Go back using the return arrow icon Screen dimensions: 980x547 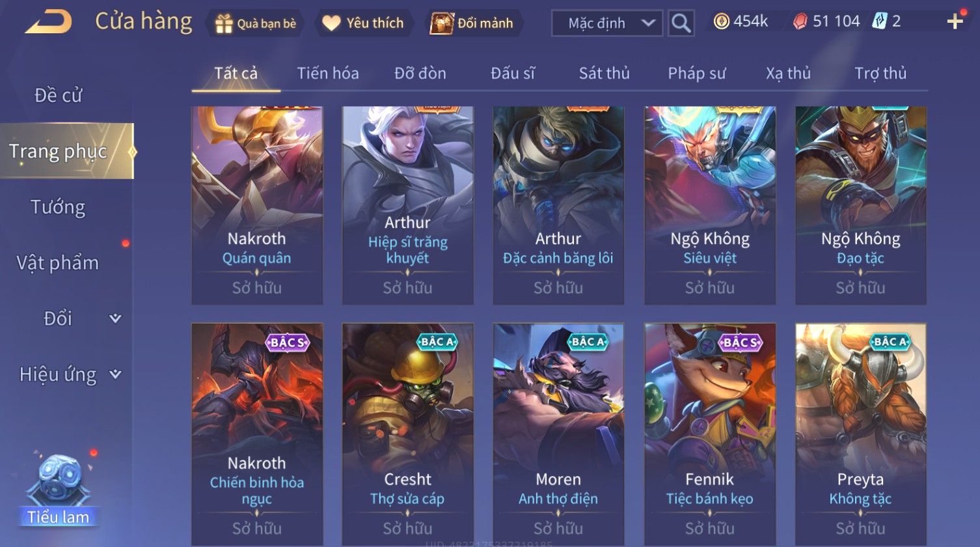(x=48, y=22)
